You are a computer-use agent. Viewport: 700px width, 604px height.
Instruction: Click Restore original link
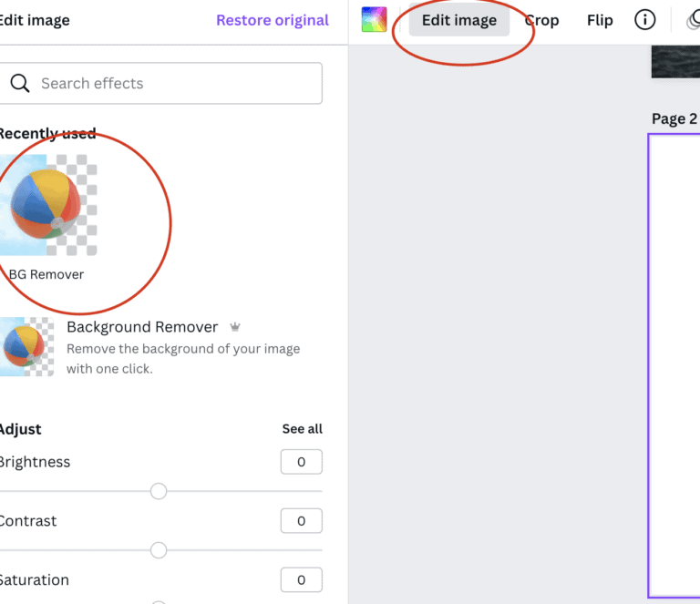point(273,20)
